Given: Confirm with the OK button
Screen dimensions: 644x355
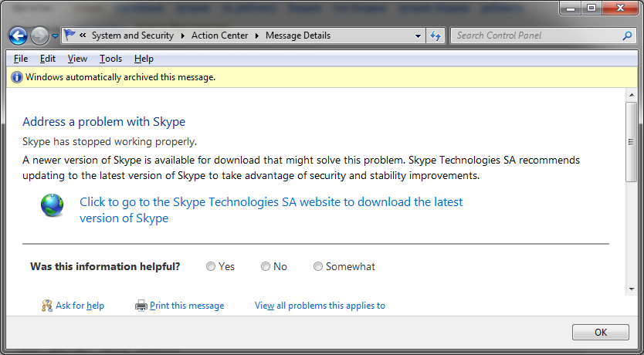Looking at the screenshot, I should 601,333.
